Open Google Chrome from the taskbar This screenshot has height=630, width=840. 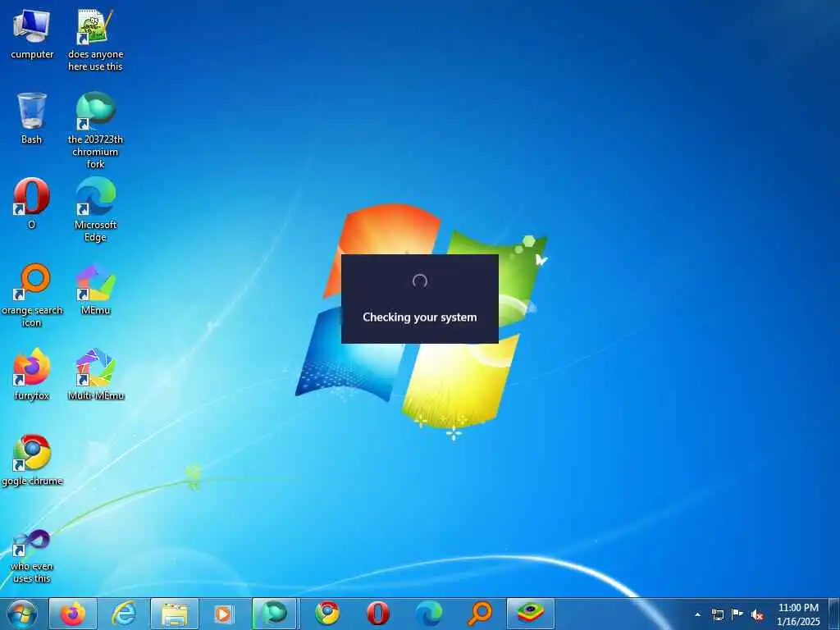coord(326,614)
